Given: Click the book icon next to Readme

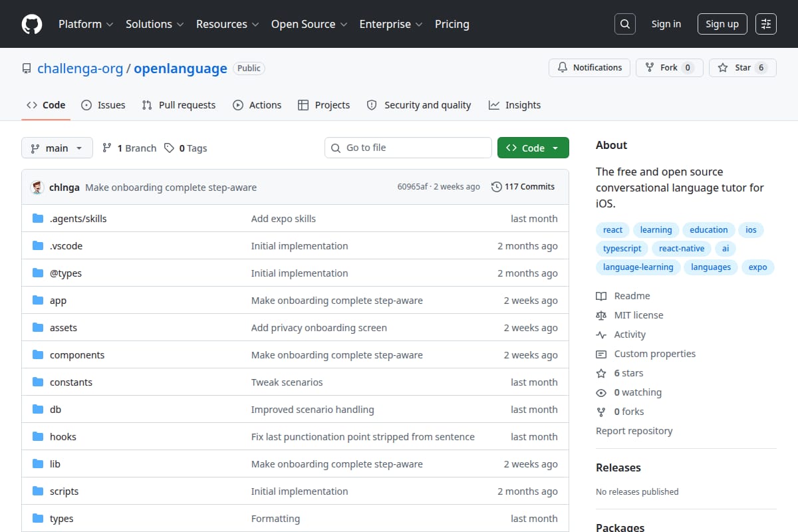Looking at the screenshot, I should 601,296.
